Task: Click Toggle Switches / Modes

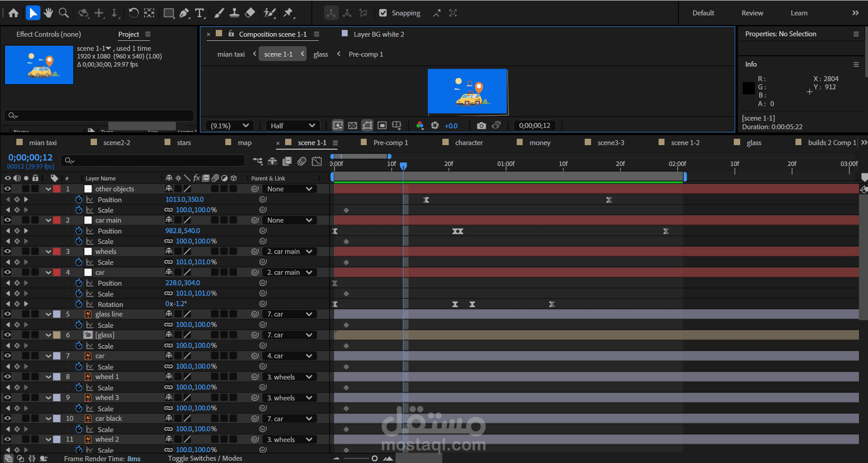Action: pyautogui.click(x=205, y=458)
